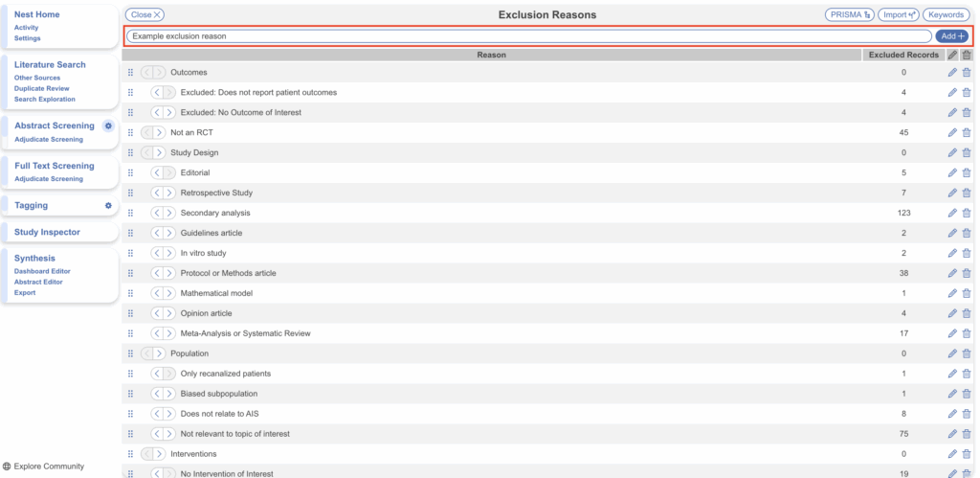Click left arrow on In vitro study

click(x=158, y=253)
